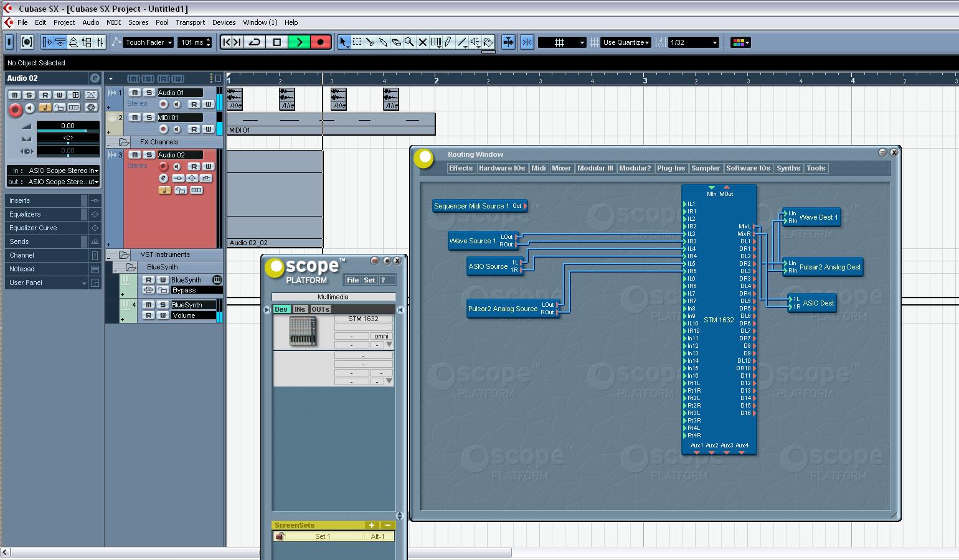Select the Erase tool

[396, 42]
